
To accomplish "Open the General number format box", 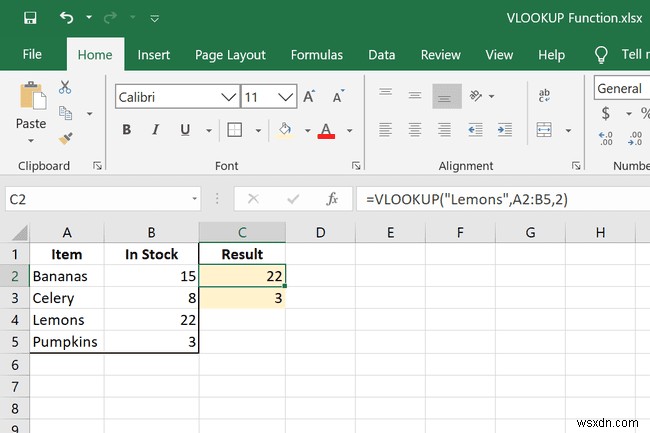I will click(622, 88).
